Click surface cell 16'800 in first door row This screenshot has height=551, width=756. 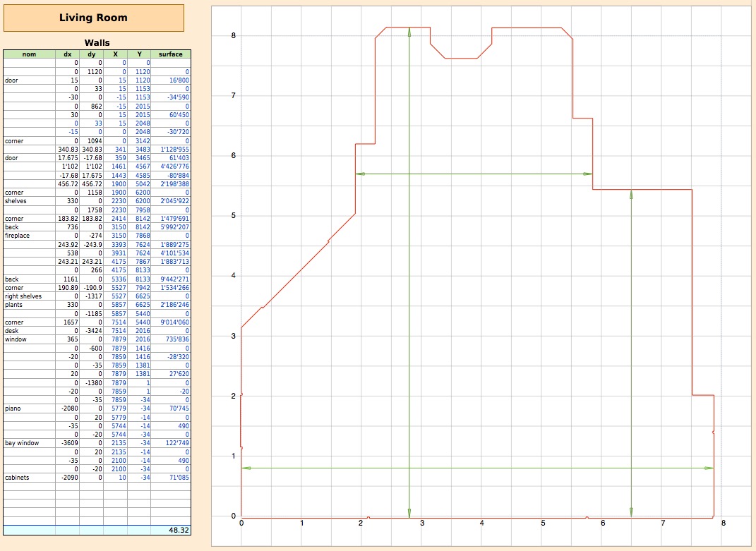pos(179,80)
